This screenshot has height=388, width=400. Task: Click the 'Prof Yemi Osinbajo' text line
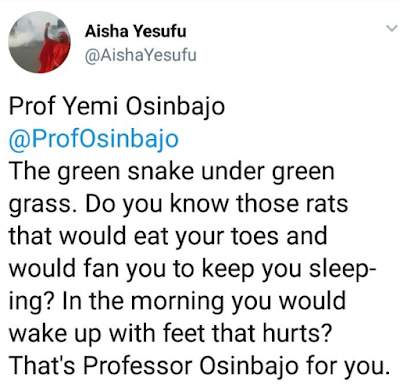117,107
